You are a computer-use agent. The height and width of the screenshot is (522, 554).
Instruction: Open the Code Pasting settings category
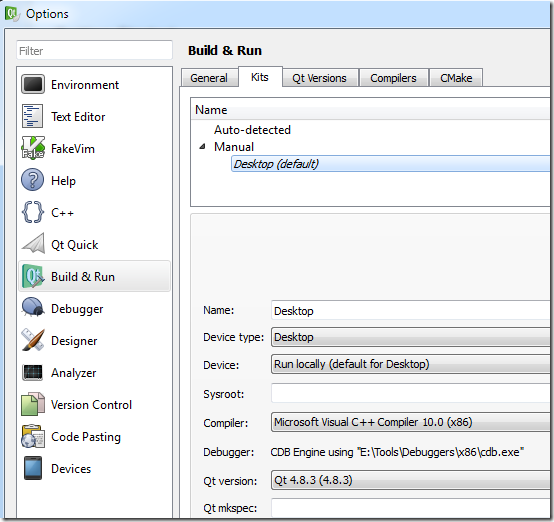click(x=94, y=436)
